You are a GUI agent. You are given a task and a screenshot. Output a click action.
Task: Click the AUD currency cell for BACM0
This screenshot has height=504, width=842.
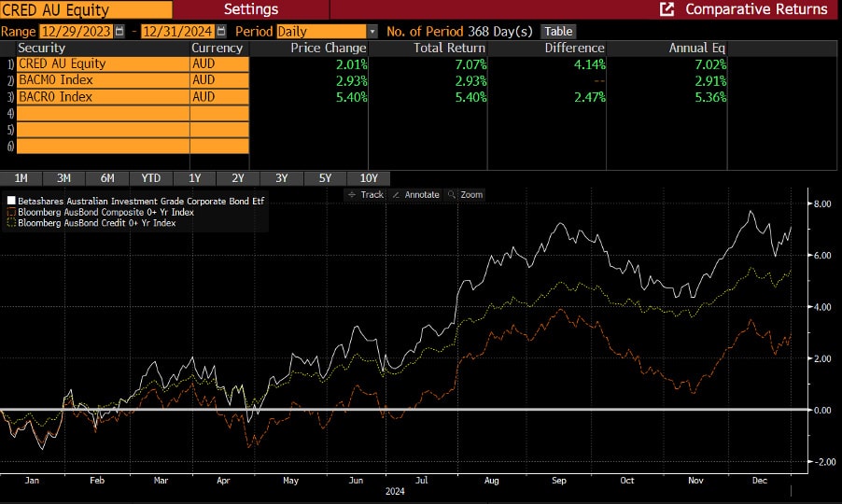tap(219, 80)
